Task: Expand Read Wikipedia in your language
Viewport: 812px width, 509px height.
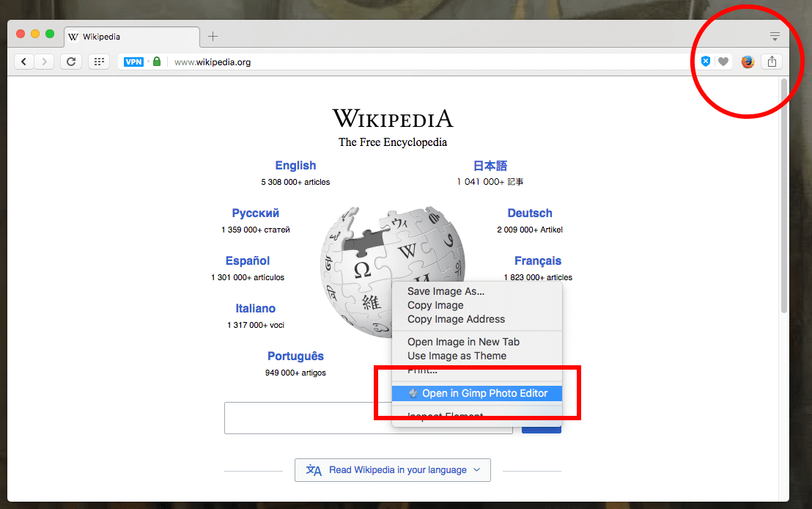Action: click(x=393, y=470)
